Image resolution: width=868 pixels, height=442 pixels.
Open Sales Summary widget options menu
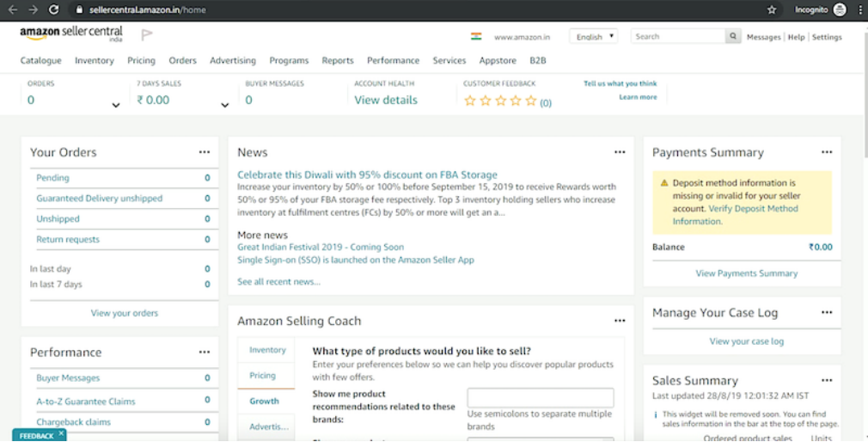[x=827, y=380]
